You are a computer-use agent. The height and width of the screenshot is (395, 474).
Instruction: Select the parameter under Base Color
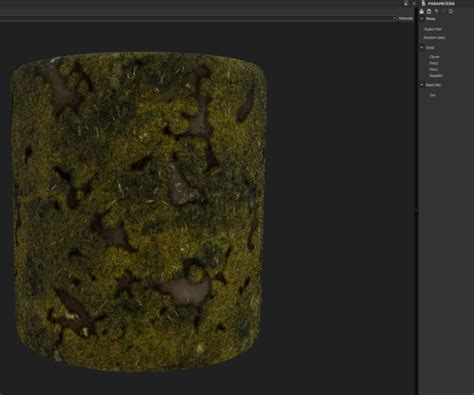[x=432, y=95]
